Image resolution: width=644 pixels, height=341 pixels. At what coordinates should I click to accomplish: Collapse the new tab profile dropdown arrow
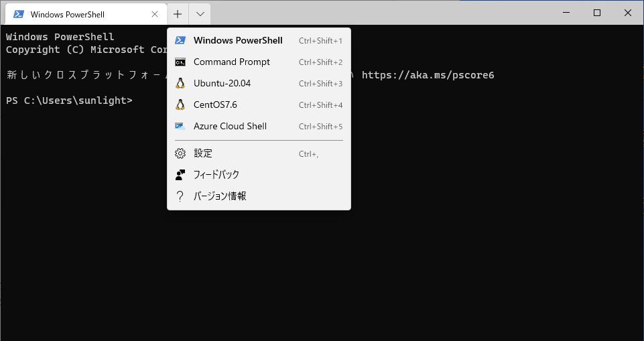200,14
